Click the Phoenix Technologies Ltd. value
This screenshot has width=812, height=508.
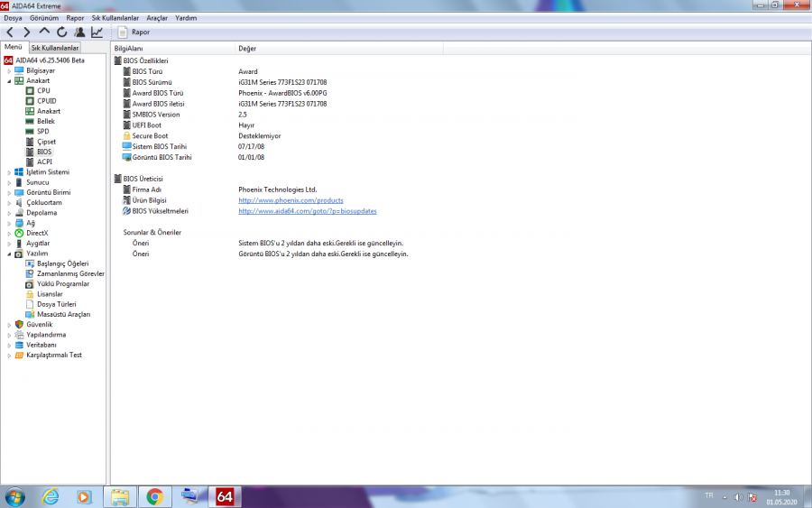click(x=278, y=189)
